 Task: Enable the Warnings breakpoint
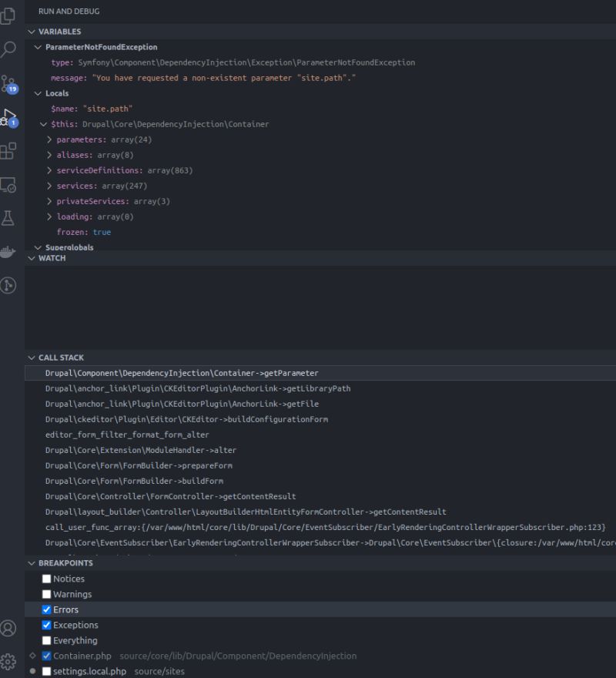(46, 594)
